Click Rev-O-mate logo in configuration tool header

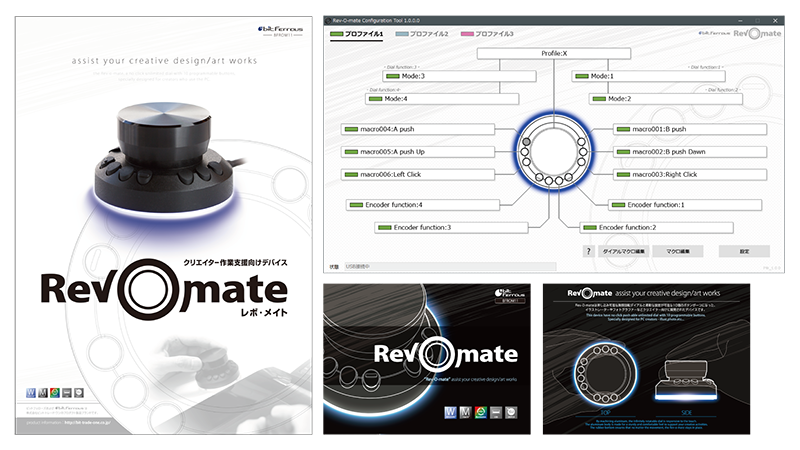click(757, 34)
